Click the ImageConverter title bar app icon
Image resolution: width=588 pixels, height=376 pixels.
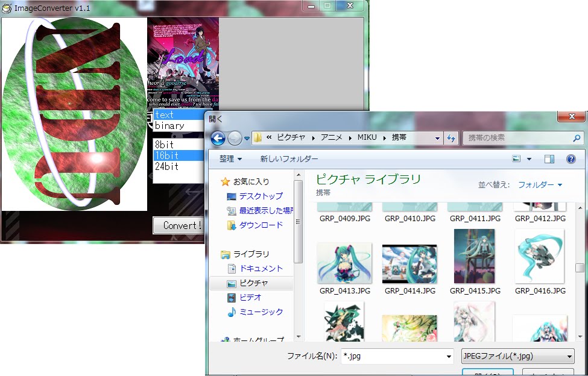pyautogui.click(x=7, y=8)
